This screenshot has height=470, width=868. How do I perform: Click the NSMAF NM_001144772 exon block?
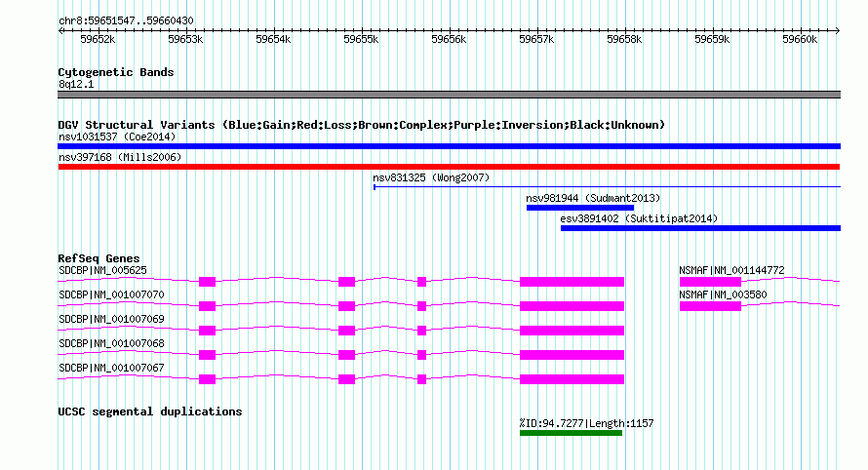point(710,282)
